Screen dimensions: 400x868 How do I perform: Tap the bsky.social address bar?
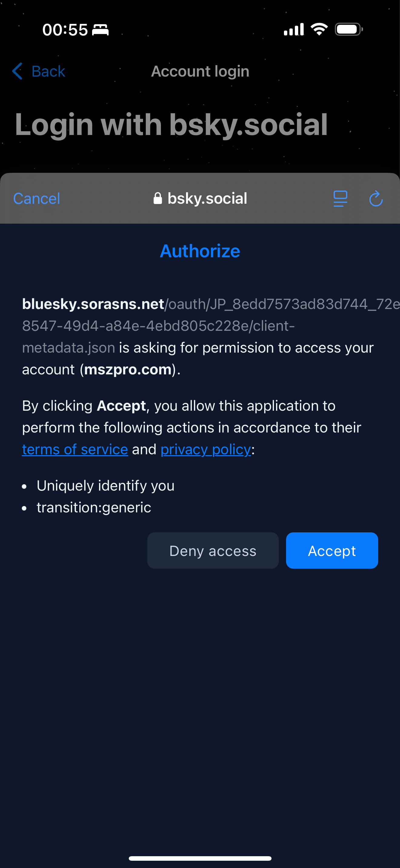tap(200, 198)
